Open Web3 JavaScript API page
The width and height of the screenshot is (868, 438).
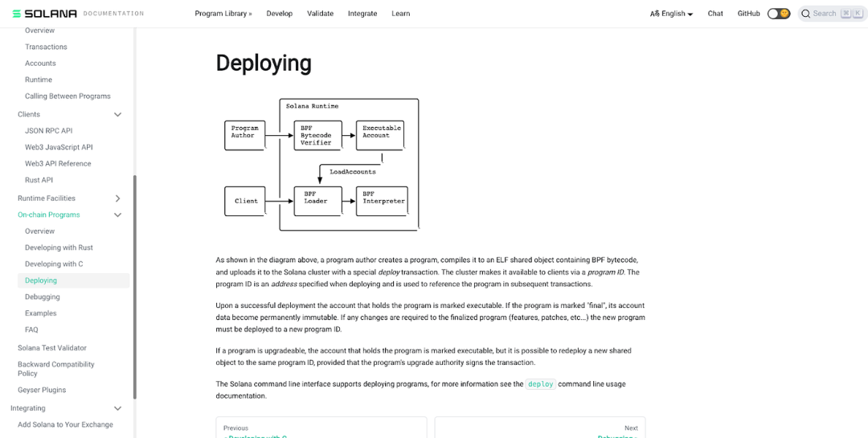point(59,147)
